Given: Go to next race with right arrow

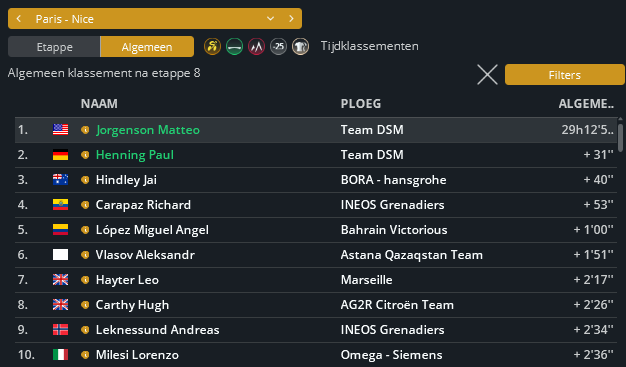Looking at the screenshot, I should click(x=291, y=19).
